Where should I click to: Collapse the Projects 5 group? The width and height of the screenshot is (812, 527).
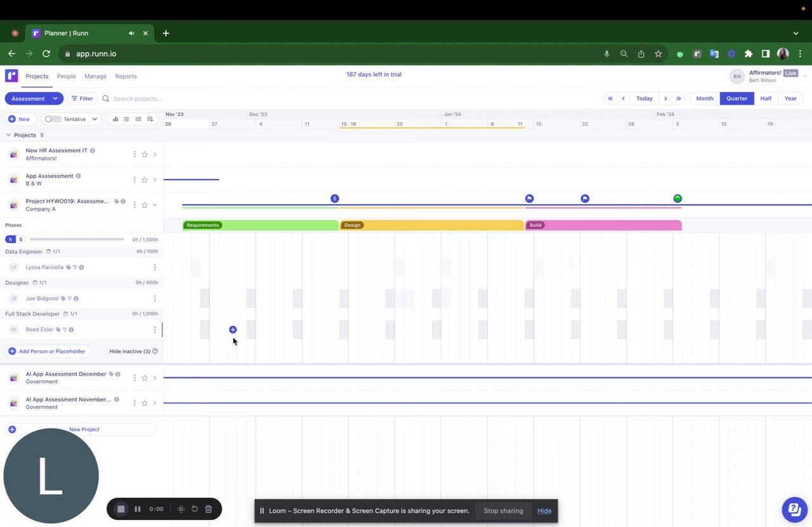(x=8, y=135)
